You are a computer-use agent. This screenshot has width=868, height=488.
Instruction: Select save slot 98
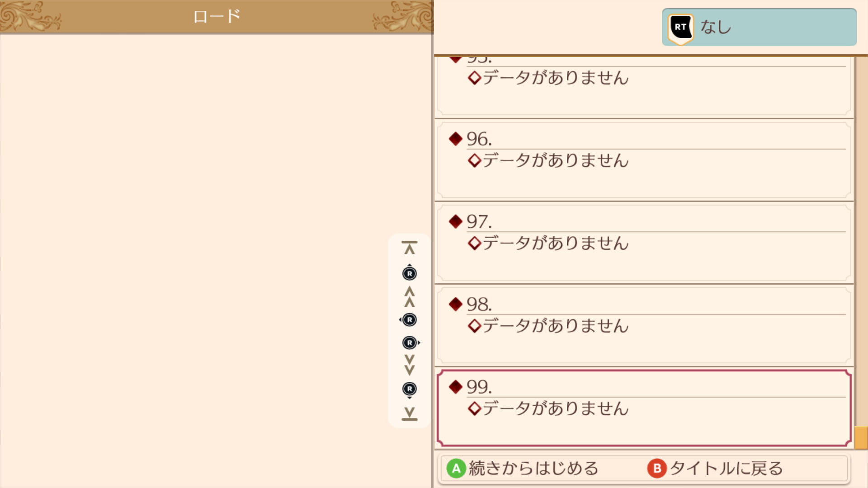click(x=644, y=325)
